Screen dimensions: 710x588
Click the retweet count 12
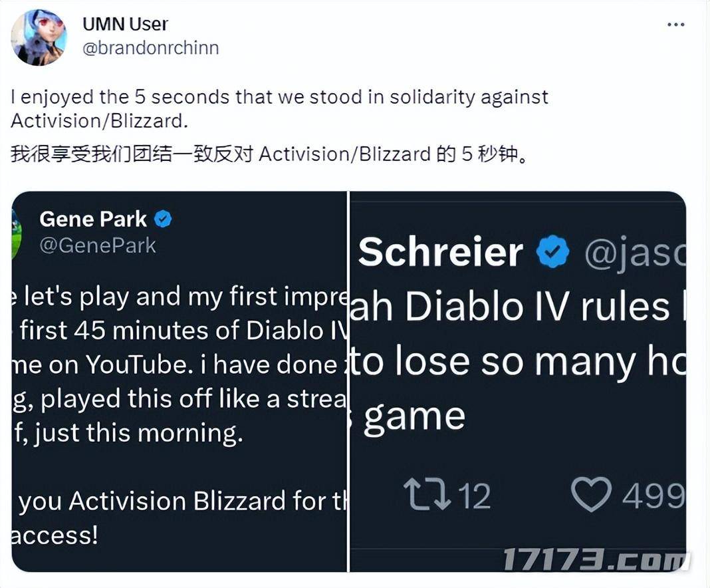(x=474, y=496)
